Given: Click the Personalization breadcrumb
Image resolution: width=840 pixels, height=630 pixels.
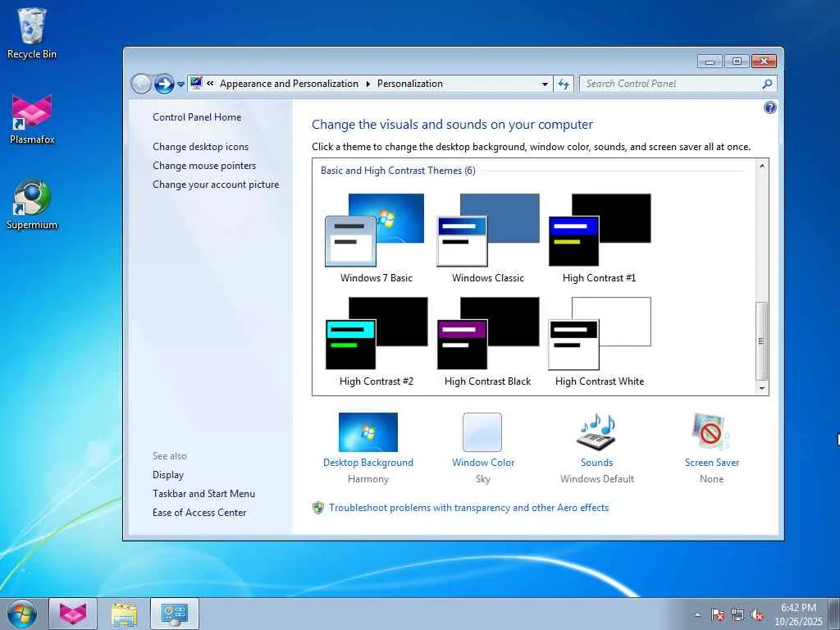Looking at the screenshot, I should tap(410, 84).
